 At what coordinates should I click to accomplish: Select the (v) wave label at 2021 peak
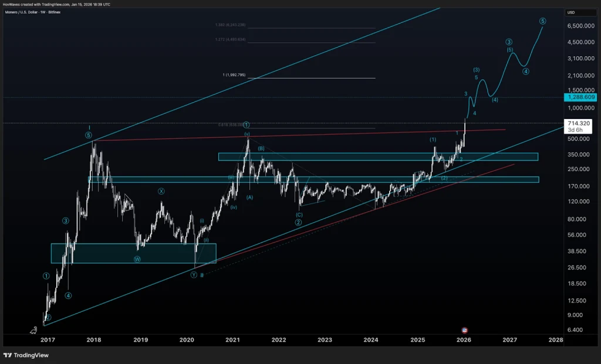(247, 134)
